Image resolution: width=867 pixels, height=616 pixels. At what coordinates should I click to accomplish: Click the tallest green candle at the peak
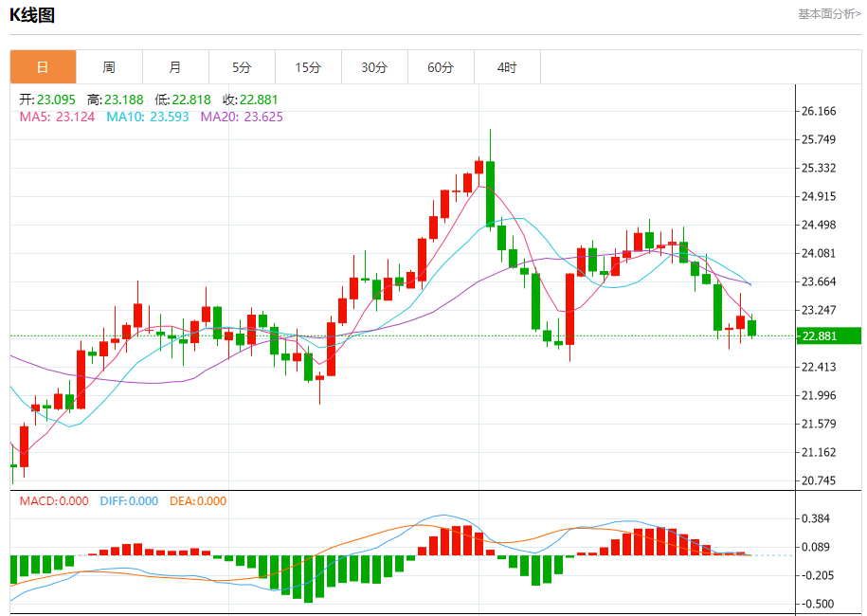click(490, 193)
